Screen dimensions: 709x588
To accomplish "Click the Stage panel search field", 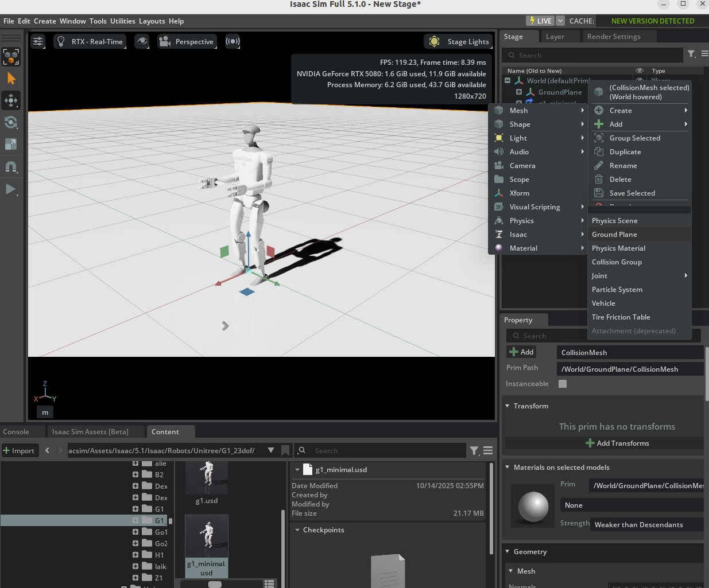I will point(592,55).
